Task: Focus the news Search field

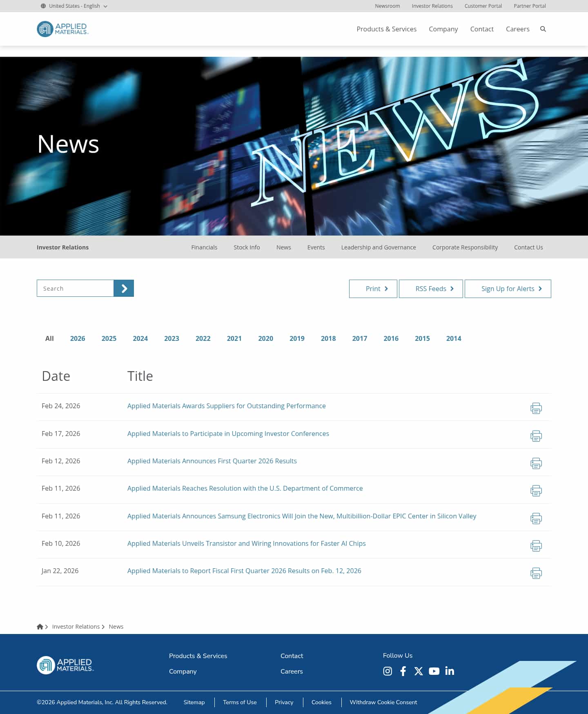Action: [75, 289]
